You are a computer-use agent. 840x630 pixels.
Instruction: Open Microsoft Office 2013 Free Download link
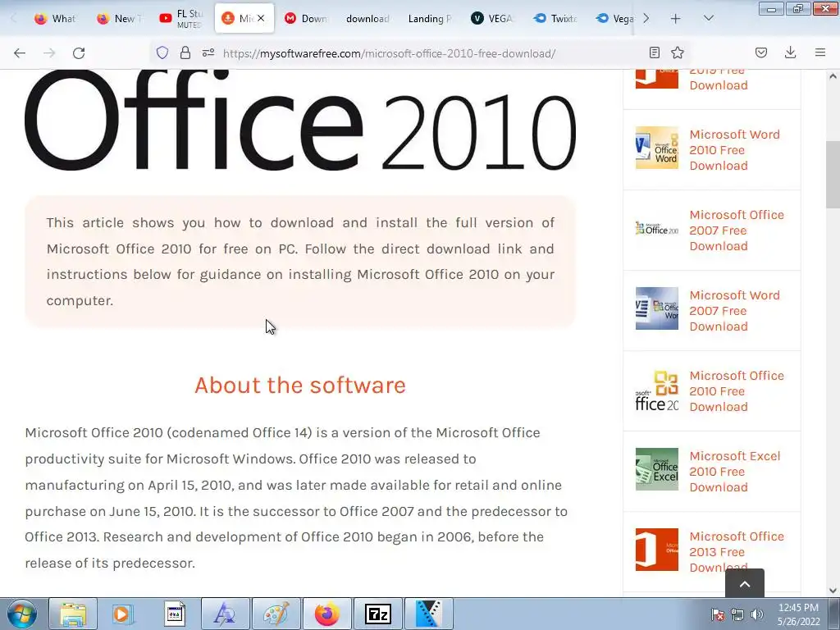[737, 552]
